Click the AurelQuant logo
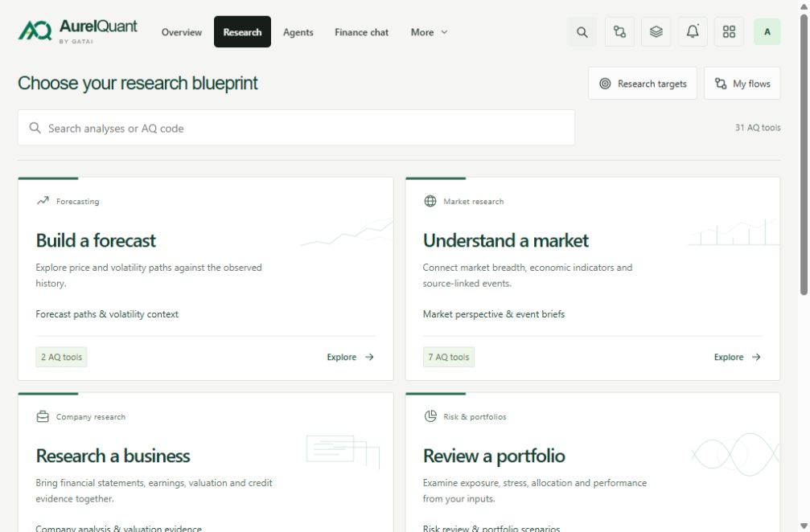Viewport: 810px width, 532px height. click(x=77, y=31)
